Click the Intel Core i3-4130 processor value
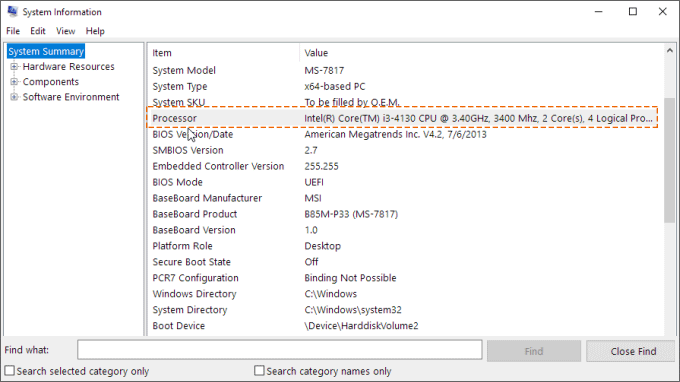This screenshot has height=382, width=680. (478, 118)
